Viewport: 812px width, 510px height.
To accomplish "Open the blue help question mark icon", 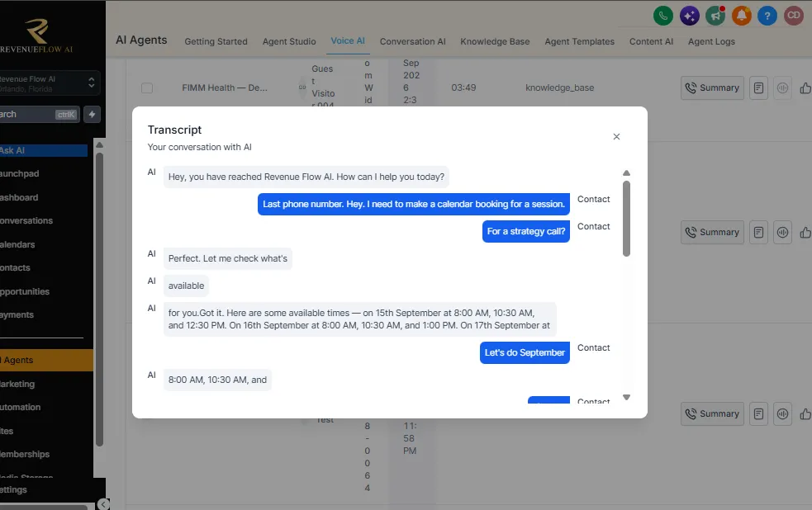I will point(767,16).
